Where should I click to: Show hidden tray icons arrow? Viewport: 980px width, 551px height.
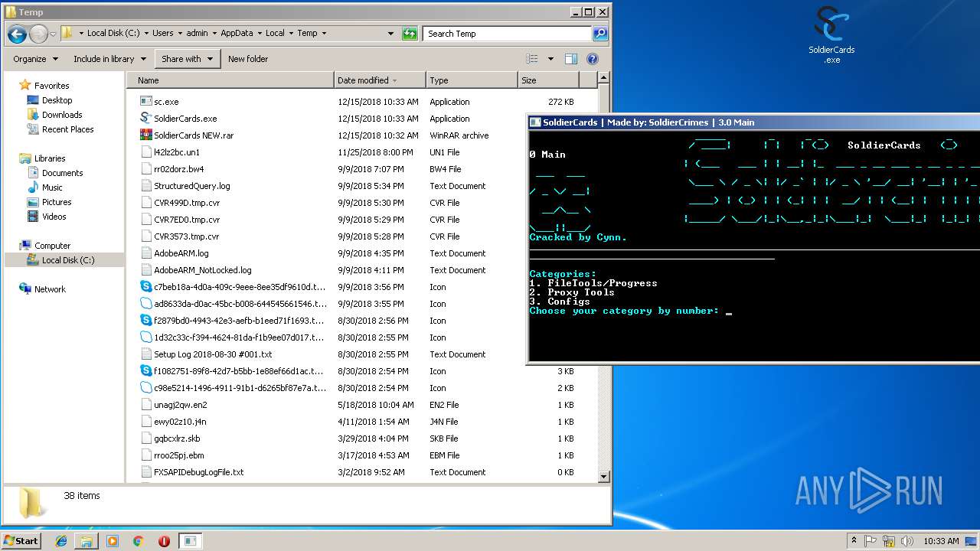(x=854, y=541)
